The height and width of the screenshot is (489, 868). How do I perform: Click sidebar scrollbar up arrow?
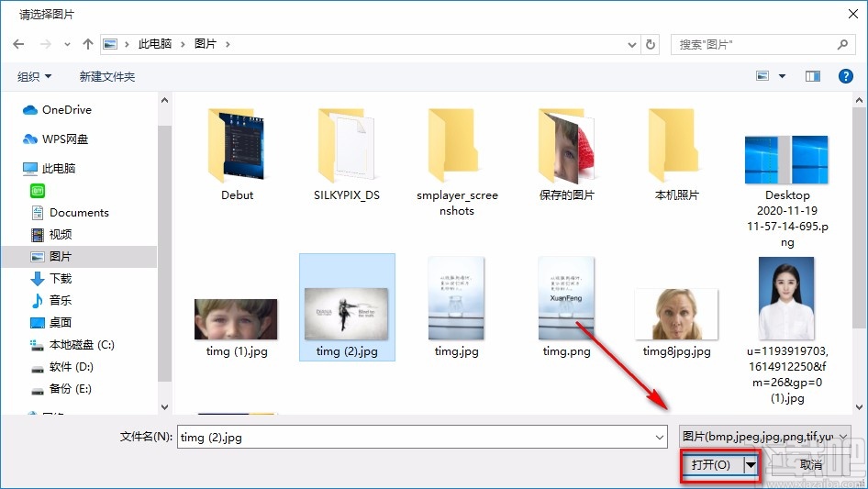[164, 100]
